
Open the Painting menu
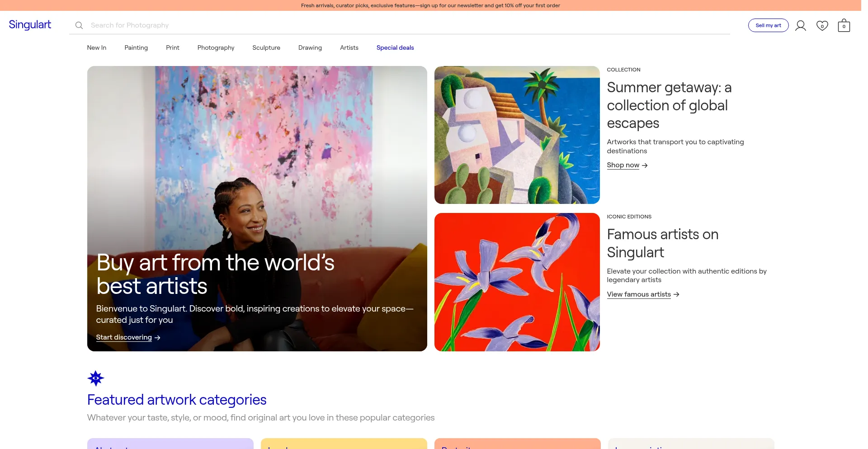click(136, 47)
